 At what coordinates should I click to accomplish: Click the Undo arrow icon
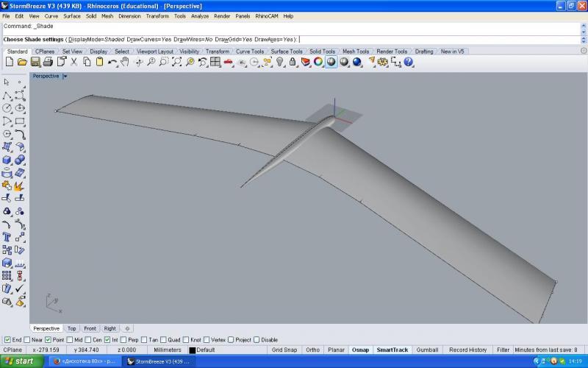pyautogui.click(x=112, y=63)
